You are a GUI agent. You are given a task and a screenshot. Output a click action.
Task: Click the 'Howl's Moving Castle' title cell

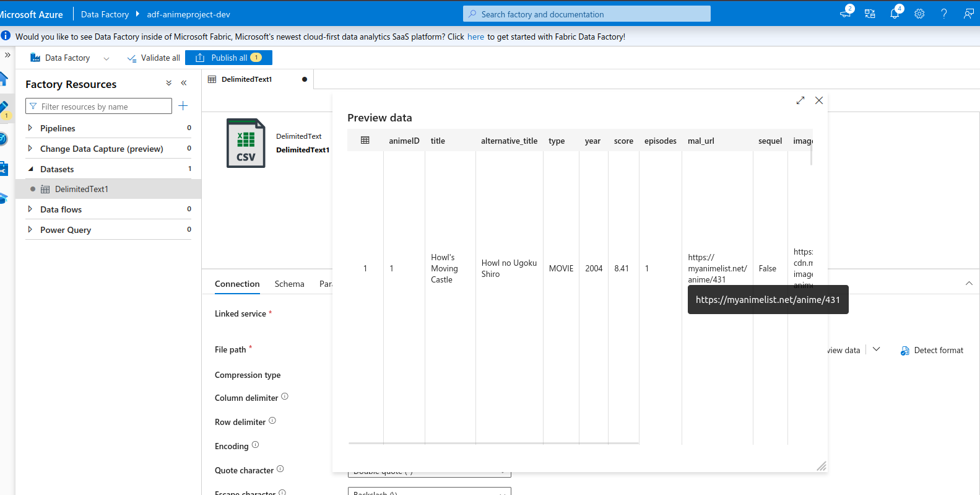click(x=444, y=268)
